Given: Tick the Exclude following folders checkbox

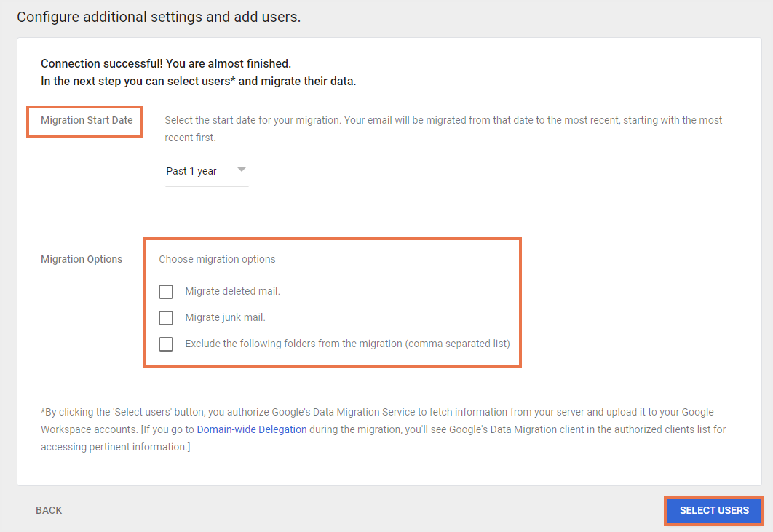Looking at the screenshot, I should [166, 344].
